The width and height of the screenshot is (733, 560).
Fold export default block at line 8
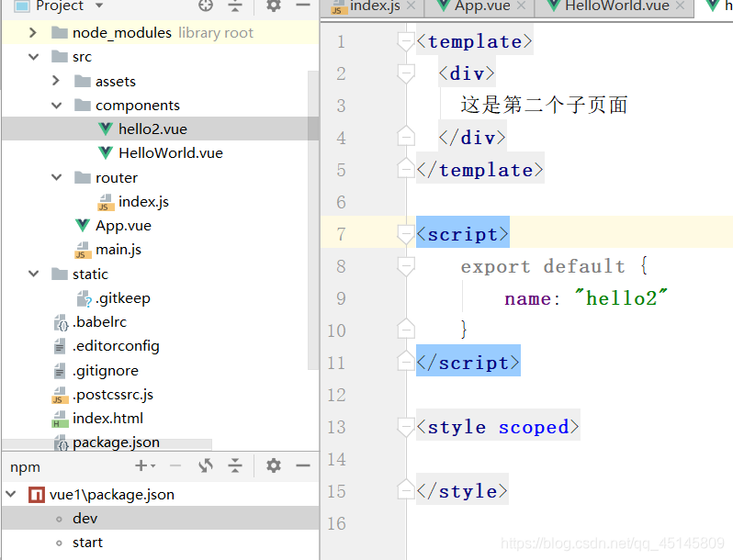(406, 266)
